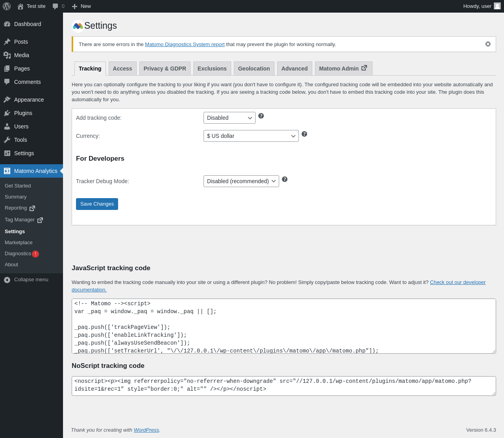Open Get Started submenu item
504x438 pixels.
click(31, 186)
